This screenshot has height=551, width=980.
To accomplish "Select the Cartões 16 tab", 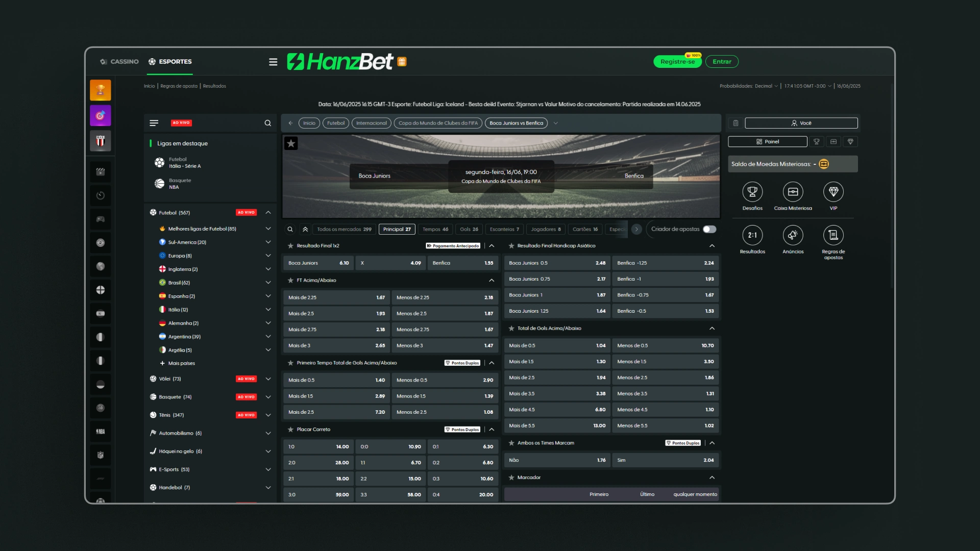I will point(585,230).
